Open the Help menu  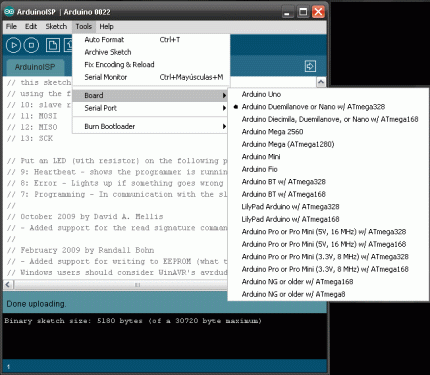pos(106,26)
